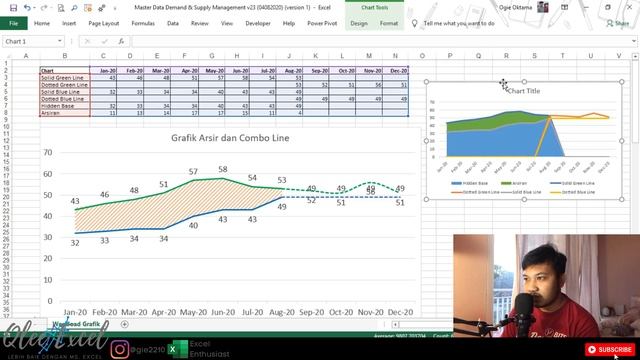This screenshot has height=360, width=640.
Task: Click the gears macro icon in Quick Access Toolbar
Action: (x=102, y=8)
